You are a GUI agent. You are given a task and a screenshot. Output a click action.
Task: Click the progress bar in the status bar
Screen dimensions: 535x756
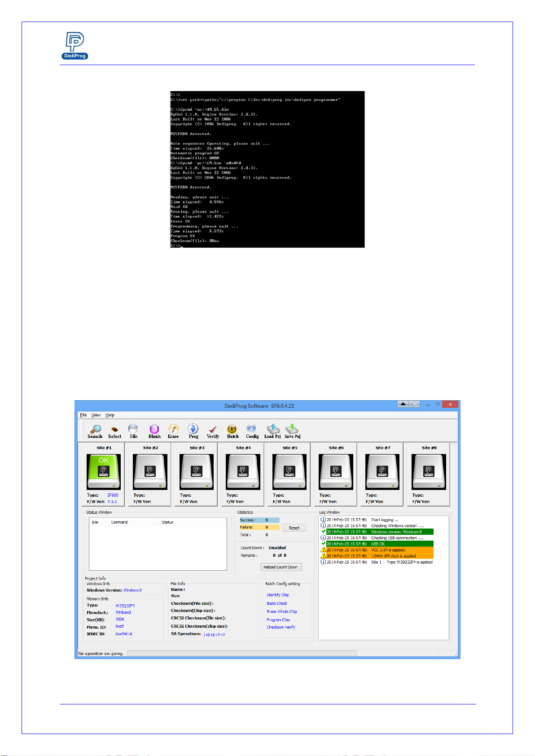[x=242, y=653]
